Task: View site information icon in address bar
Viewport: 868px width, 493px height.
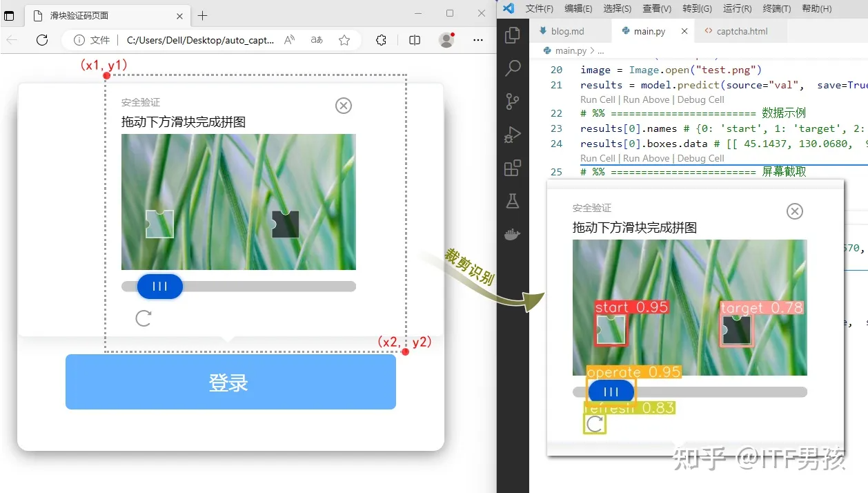Action: pos(79,40)
